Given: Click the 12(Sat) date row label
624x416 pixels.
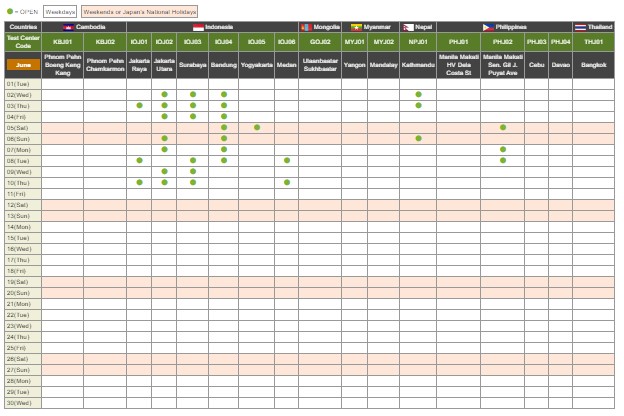Looking at the screenshot, I should (x=23, y=205).
